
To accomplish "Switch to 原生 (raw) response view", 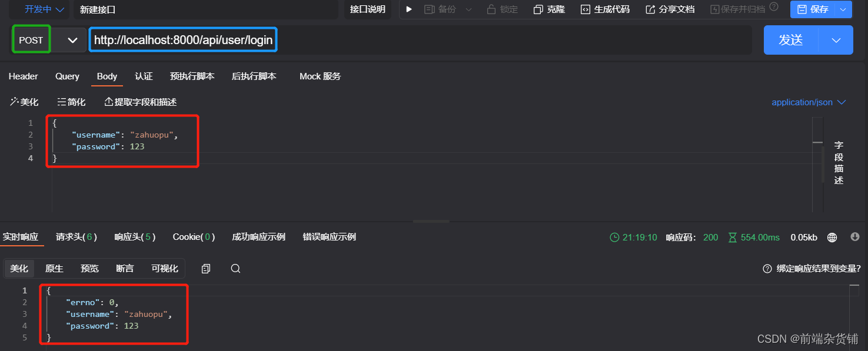I will click(x=54, y=268).
